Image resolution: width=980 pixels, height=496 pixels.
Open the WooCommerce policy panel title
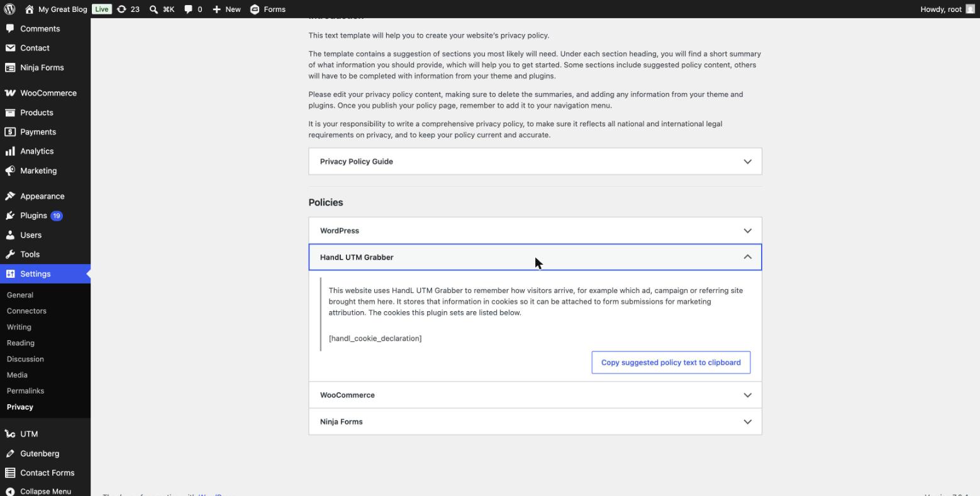coord(347,395)
